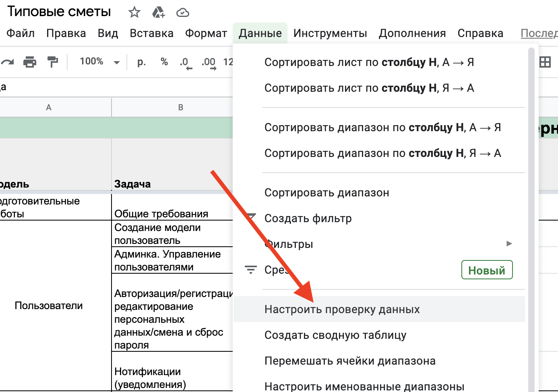Screen dimensions: 558x392
Task: Click the increase decimal places icon
Action: click(209, 63)
